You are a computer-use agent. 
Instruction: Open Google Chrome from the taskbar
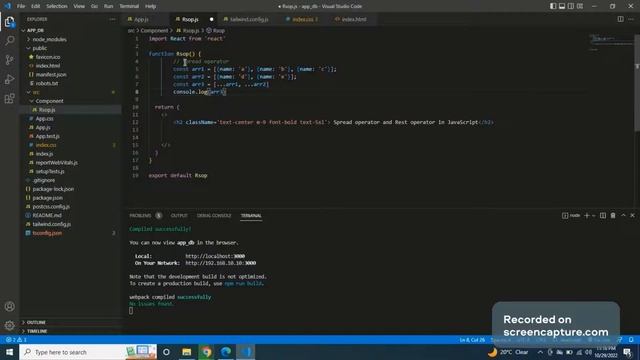(206, 352)
